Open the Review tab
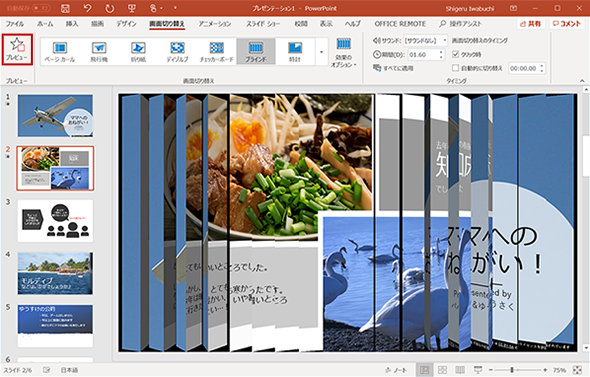590x377 pixels. pos(301,24)
